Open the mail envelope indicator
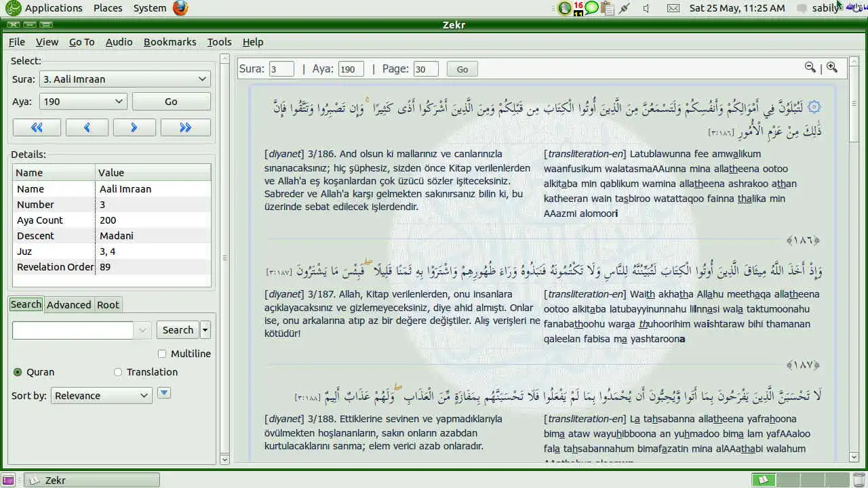Image resolution: width=868 pixels, height=488 pixels. [673, 8]
